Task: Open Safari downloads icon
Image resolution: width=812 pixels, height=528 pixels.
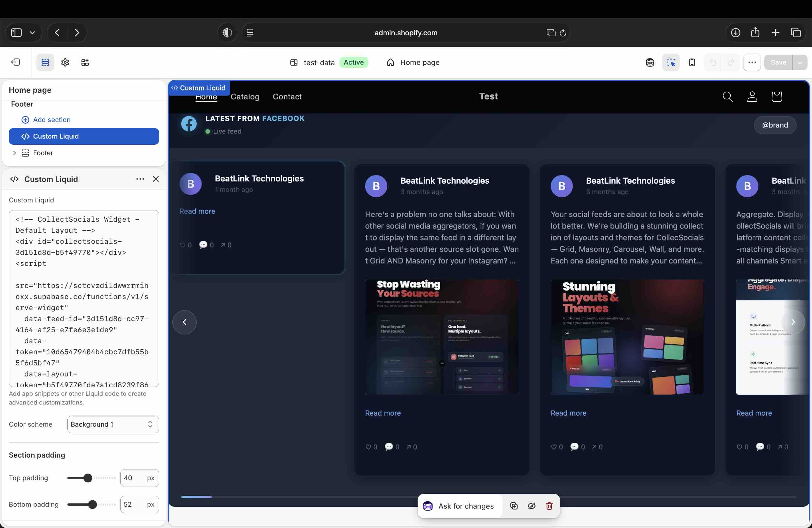Action: pyautogui.click(x=735, y=33)
